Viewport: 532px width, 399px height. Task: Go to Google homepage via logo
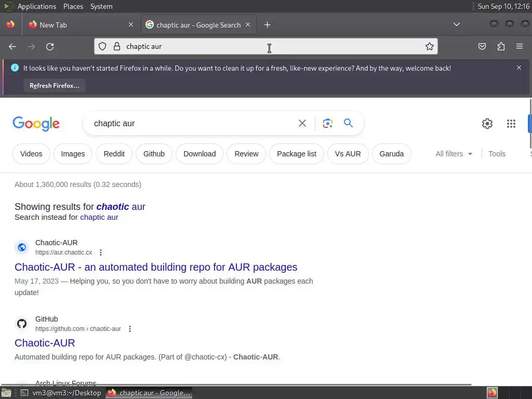[36, 124]
